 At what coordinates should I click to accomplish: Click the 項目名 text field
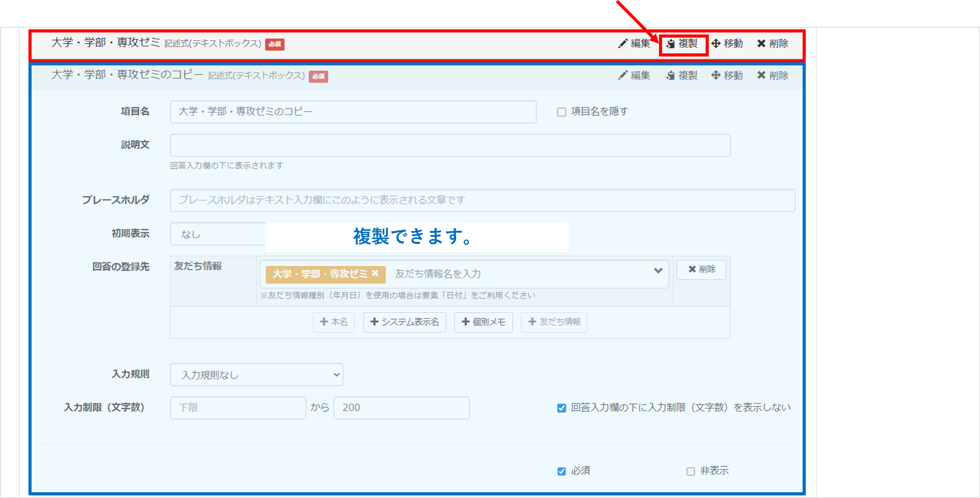pyautogui.click(x=353, y=112)
